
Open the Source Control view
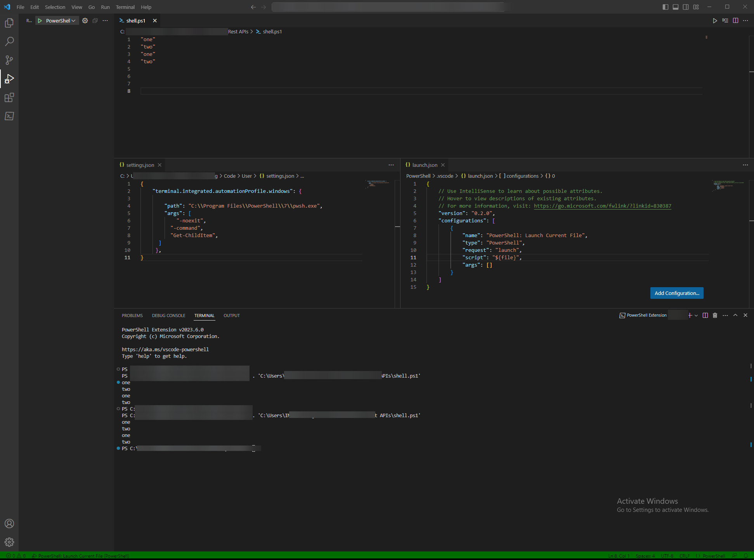pos(9,60)
